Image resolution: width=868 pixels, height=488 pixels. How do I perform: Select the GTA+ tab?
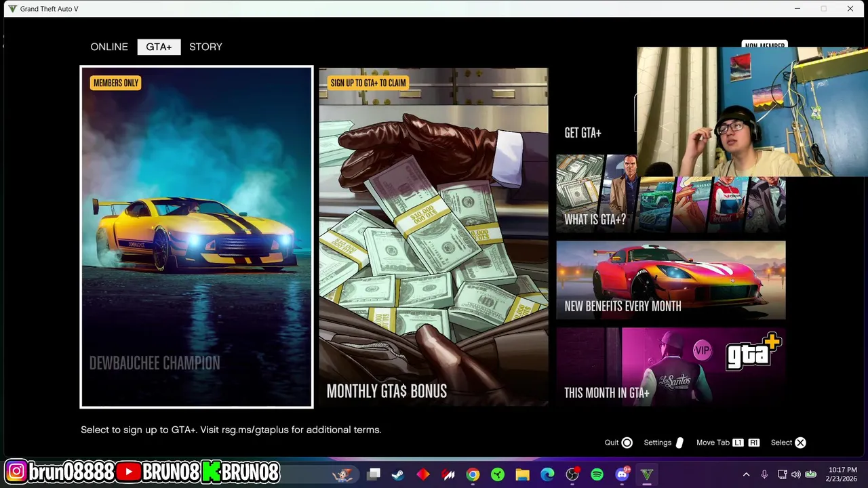(159, 47)
